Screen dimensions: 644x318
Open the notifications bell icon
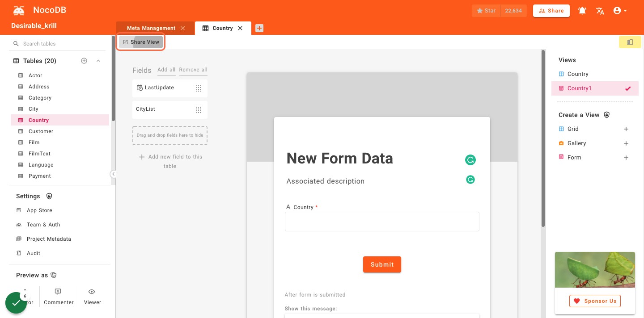582,11
